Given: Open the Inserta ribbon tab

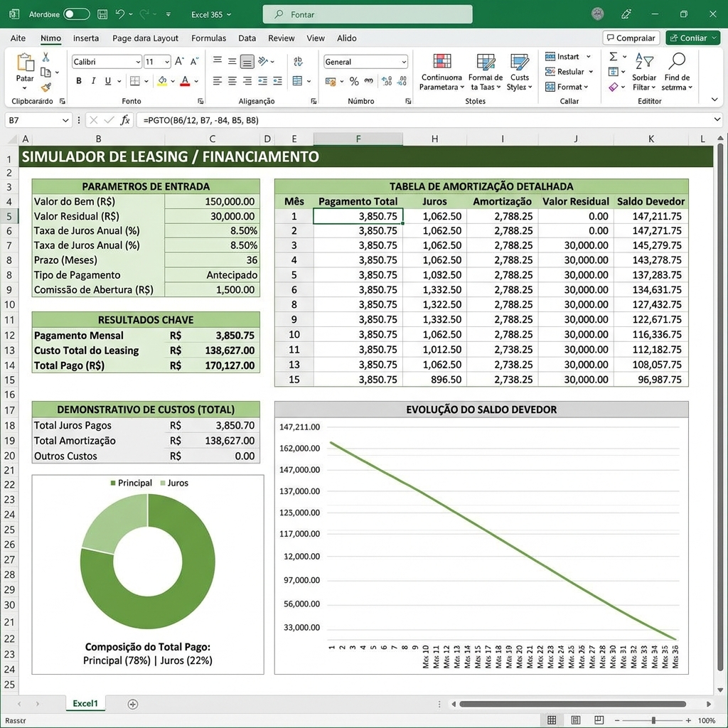Looking at the screenshot, I should (86, 38).
